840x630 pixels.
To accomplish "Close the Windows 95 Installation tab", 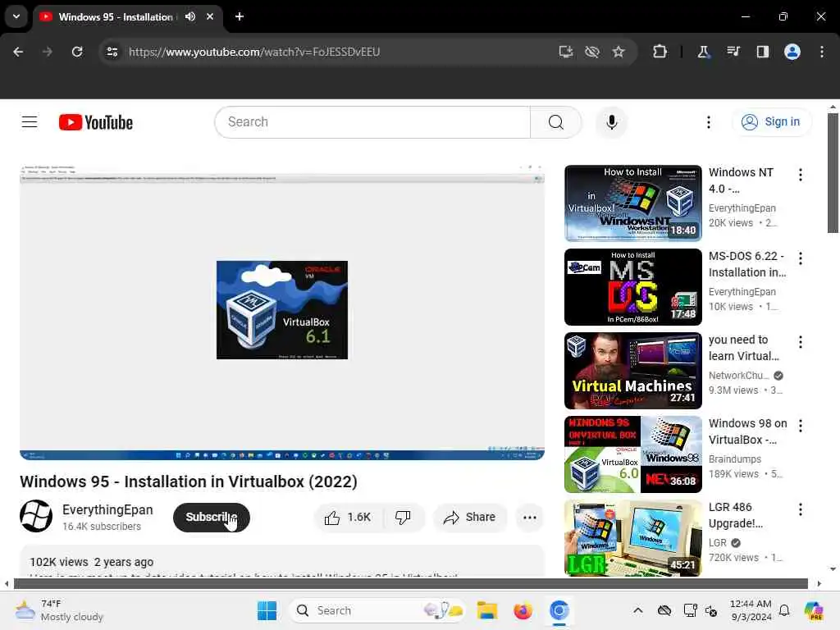I will pos(210,16).
